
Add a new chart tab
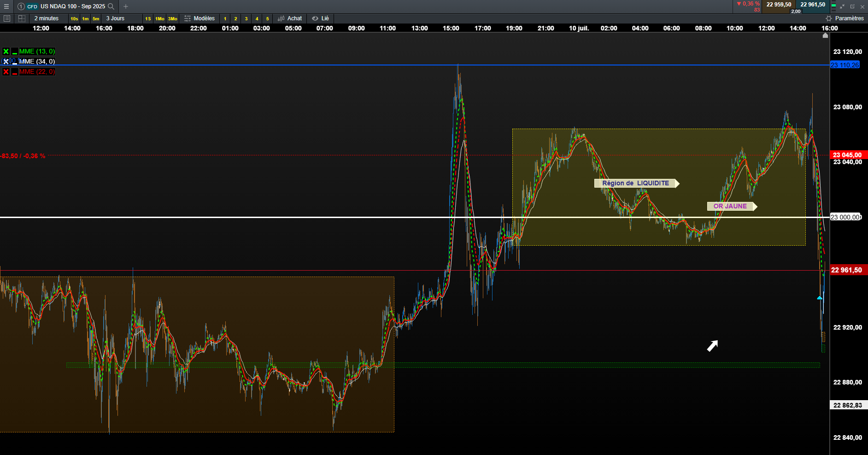coord(126,6)
